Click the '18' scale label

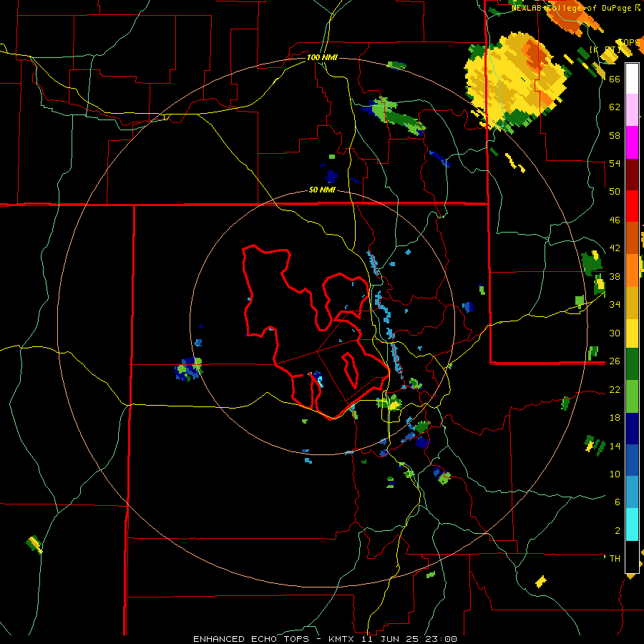click(615, 418)
